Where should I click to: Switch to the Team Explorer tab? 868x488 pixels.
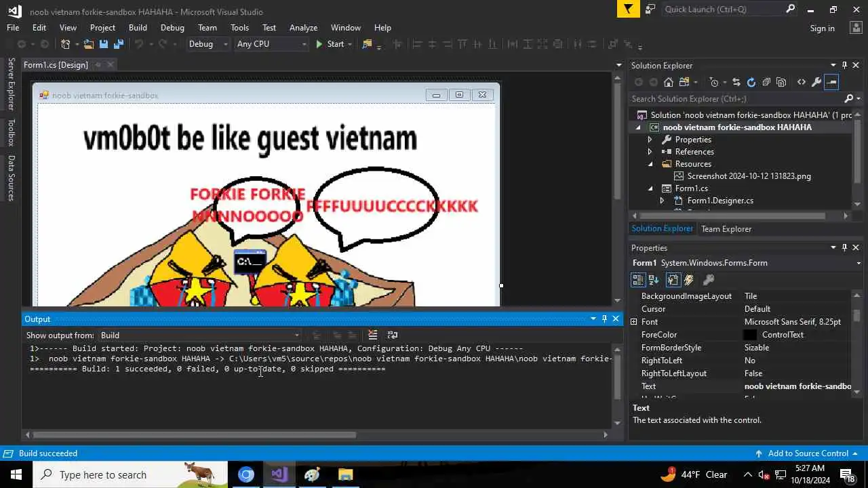click(x=726, y=229)
